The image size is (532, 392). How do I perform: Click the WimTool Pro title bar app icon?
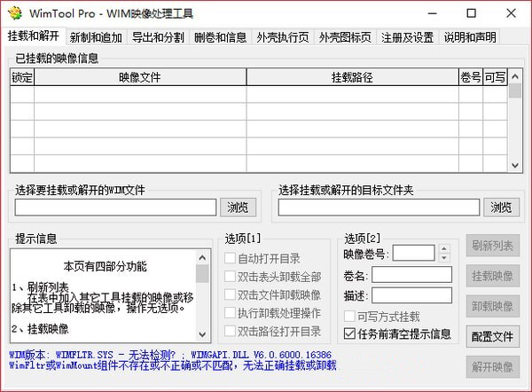(14, 13)
